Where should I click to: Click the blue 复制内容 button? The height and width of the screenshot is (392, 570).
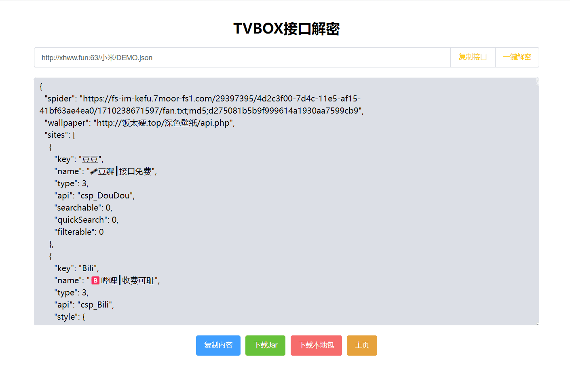[x=218, y=346]
